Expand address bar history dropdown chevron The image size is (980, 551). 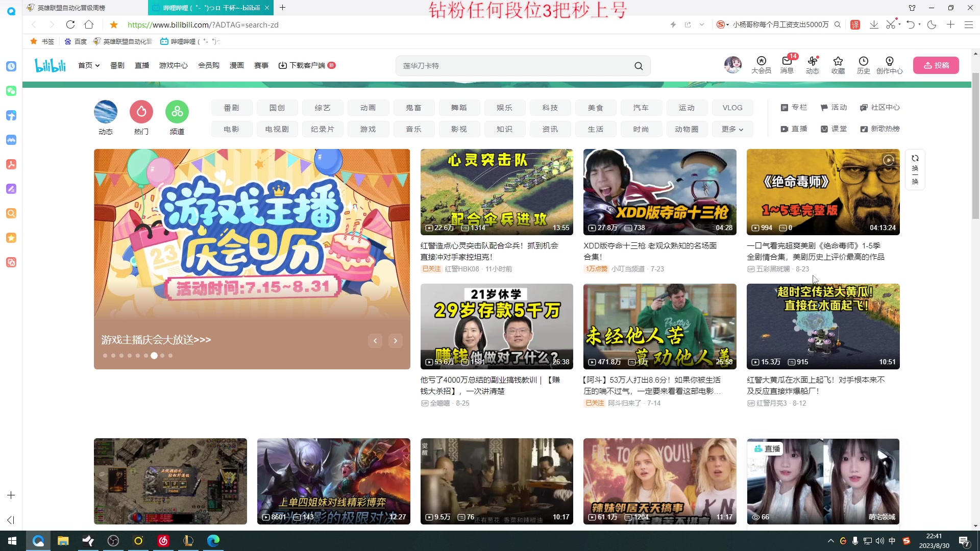702,24
